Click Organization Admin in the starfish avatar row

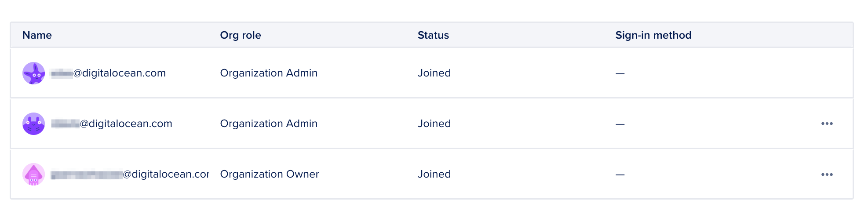point(268,73)
